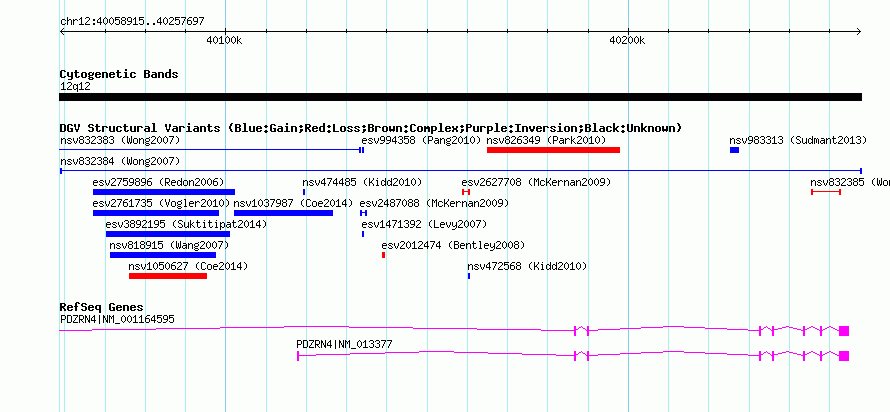Open nsv826349 (Park2010) label
890x412 pixels.
(547, 140)
